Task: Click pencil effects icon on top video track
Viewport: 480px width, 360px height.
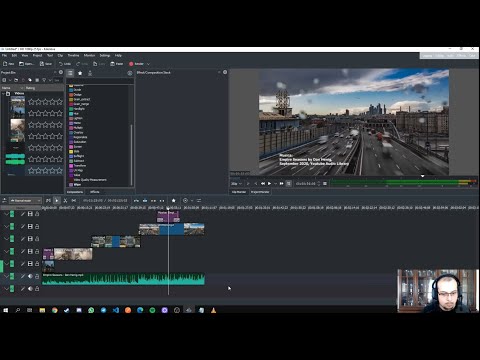Action: pyautogui.click(x=23, y=214)
